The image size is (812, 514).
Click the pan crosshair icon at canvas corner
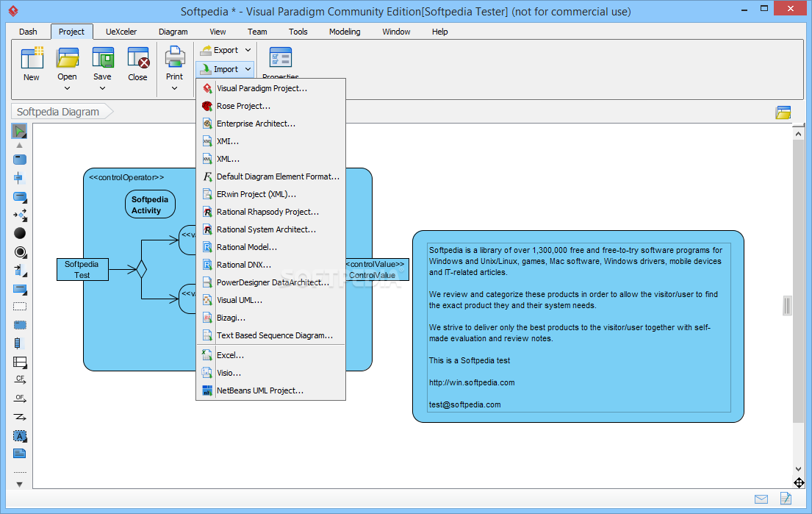point(799,483)
